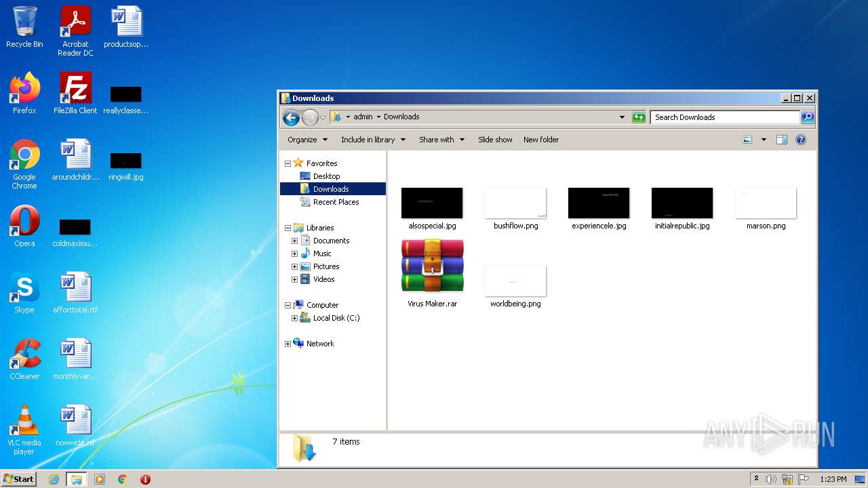Create a New folder
This screenshot has height=488, width=868.
541,140
